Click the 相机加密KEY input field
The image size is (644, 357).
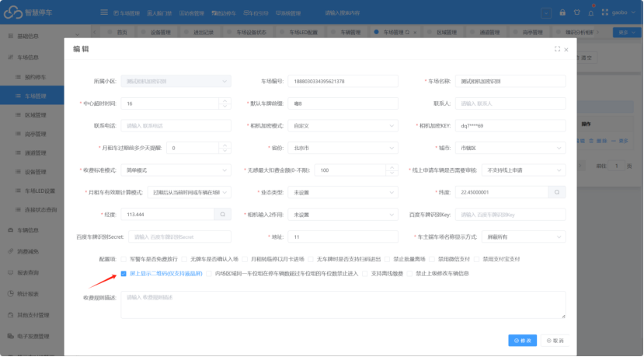[510, 125]
